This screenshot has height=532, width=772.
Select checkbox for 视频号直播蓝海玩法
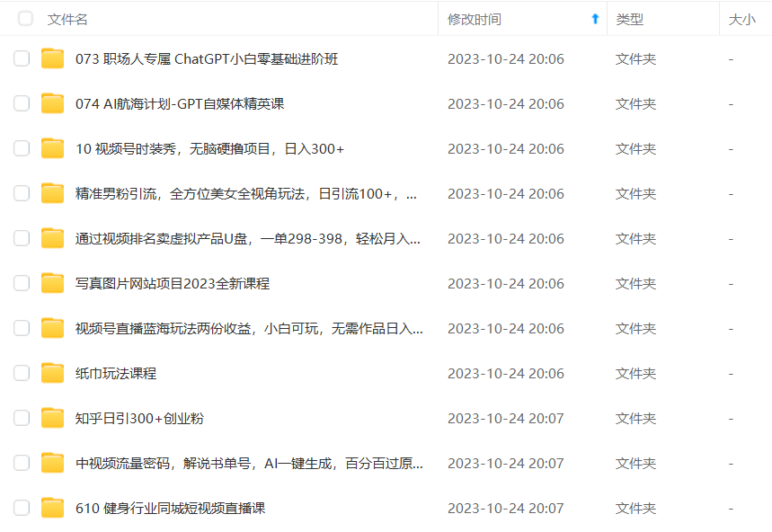22,329
